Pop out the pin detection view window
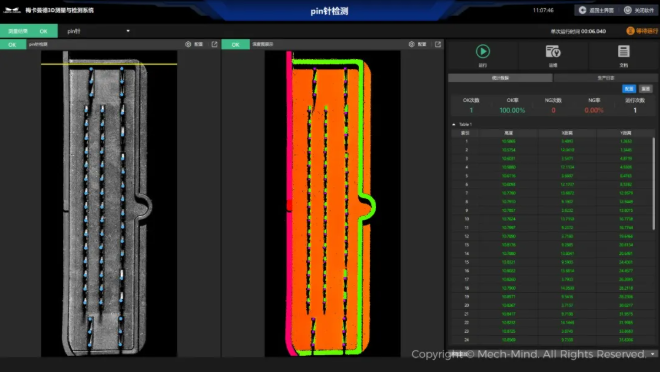Screen dimensions: 660x374 point(214,44)
